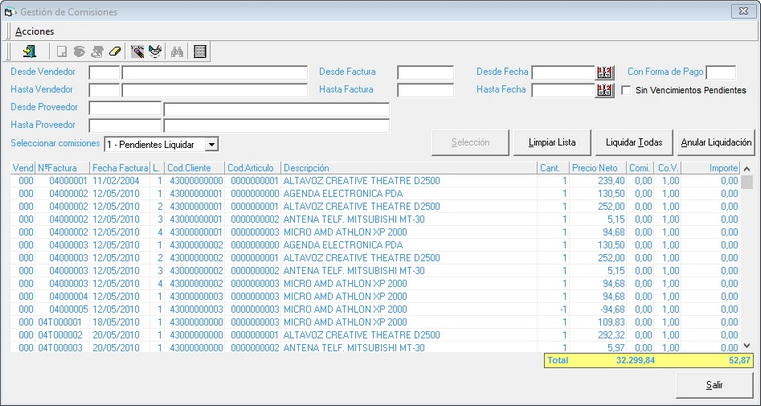Click the Cod.Articulo column header
Image resolution: width=761 pixels, height=406 pixels.
[x=253, y=168]
